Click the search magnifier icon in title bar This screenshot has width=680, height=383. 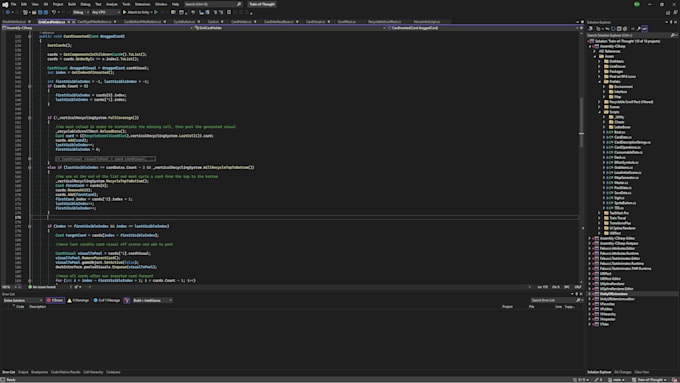[x=239, y=4]
